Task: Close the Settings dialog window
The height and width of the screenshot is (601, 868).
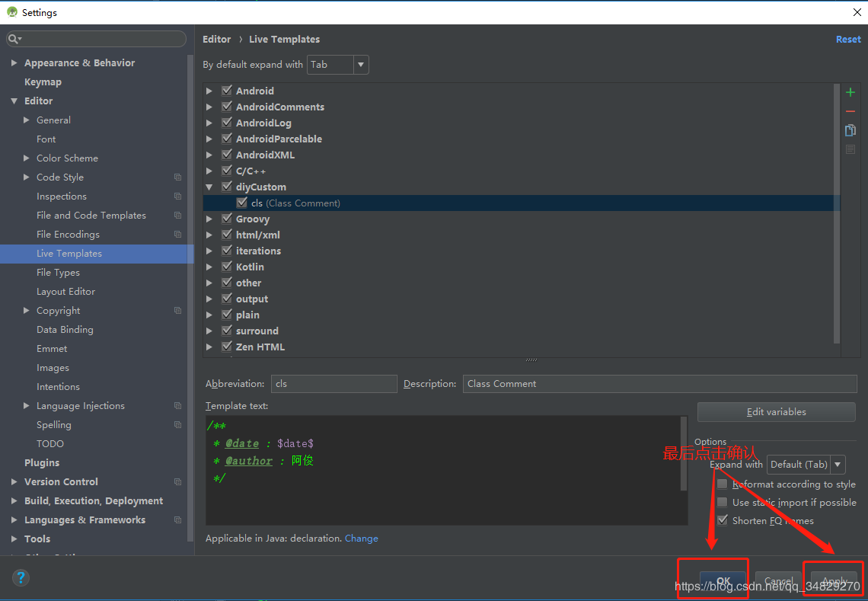Action: (857, 11)
